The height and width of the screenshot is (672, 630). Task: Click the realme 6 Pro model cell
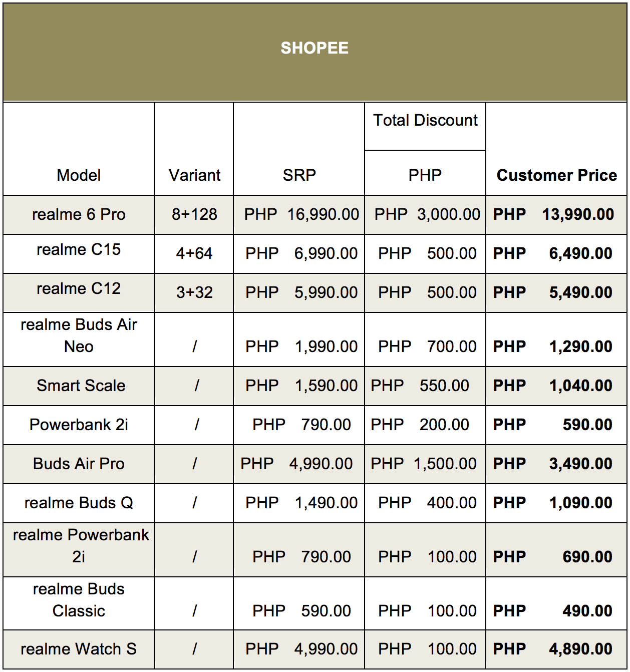click(x=79, y=215)
